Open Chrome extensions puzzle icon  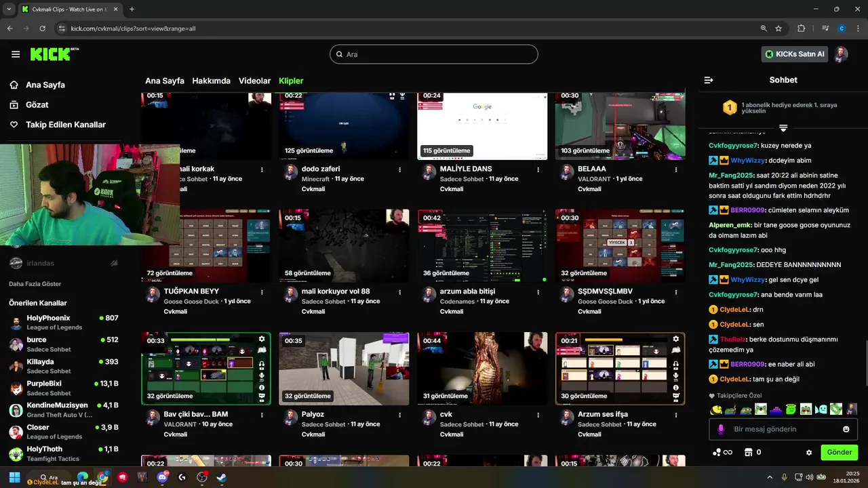point(802,28)
